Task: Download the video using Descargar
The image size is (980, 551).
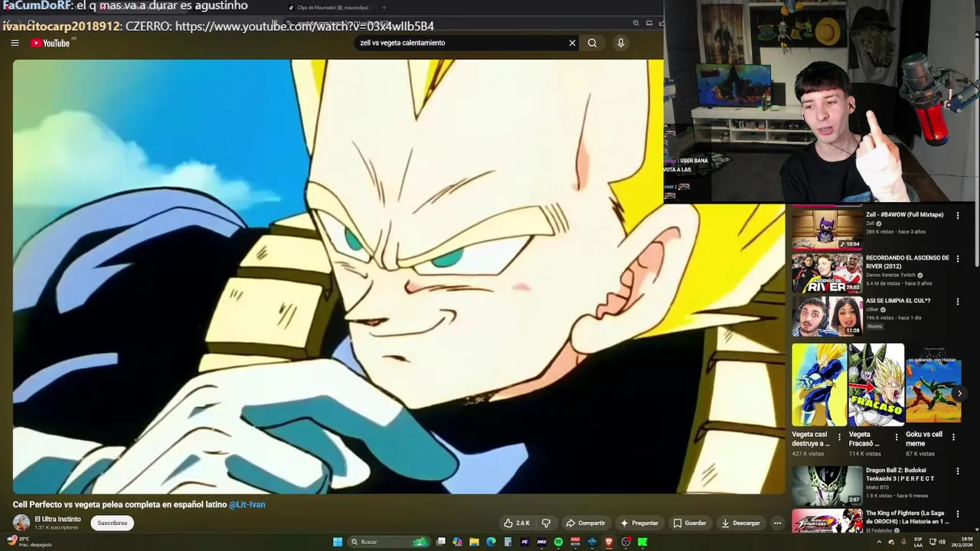Action: pyautogui.click(x=741, y=523)
